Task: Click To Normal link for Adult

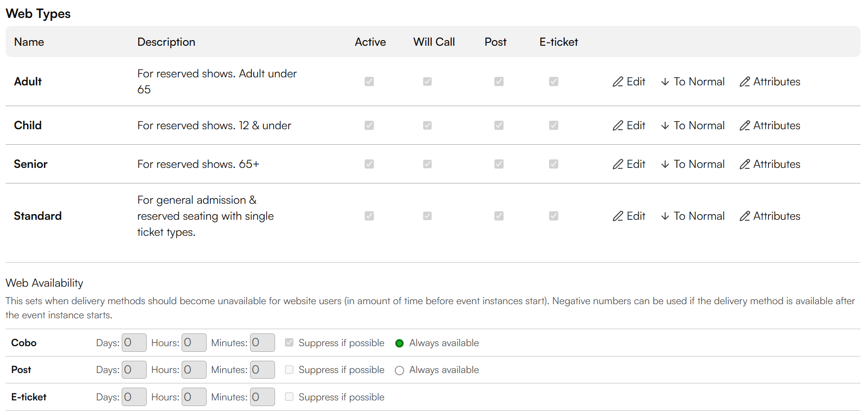Action: click(699, 82)
